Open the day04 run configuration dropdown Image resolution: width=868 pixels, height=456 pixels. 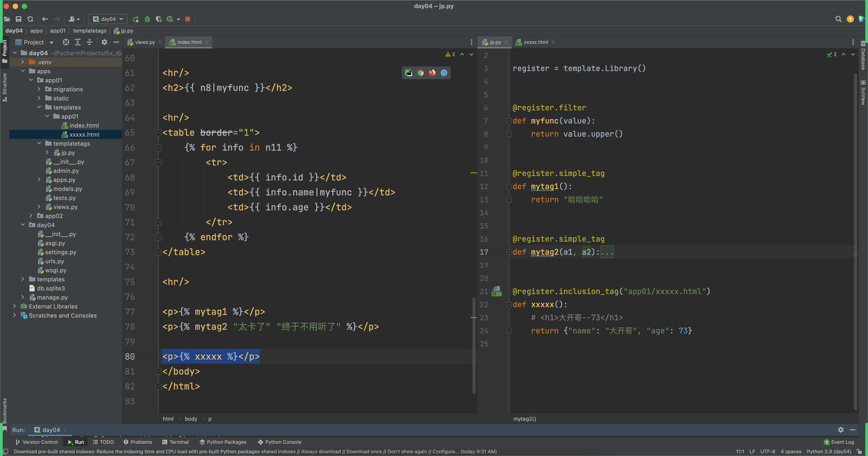coord(108,19)
